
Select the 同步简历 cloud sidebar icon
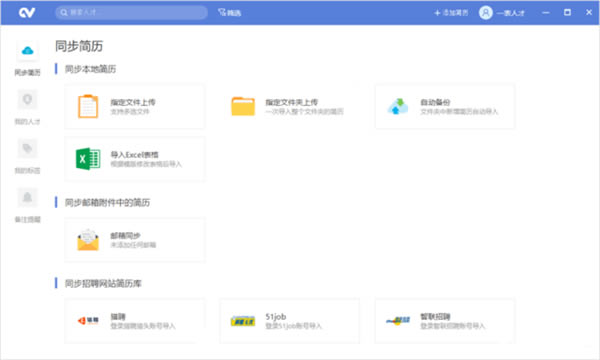(28, 50)
